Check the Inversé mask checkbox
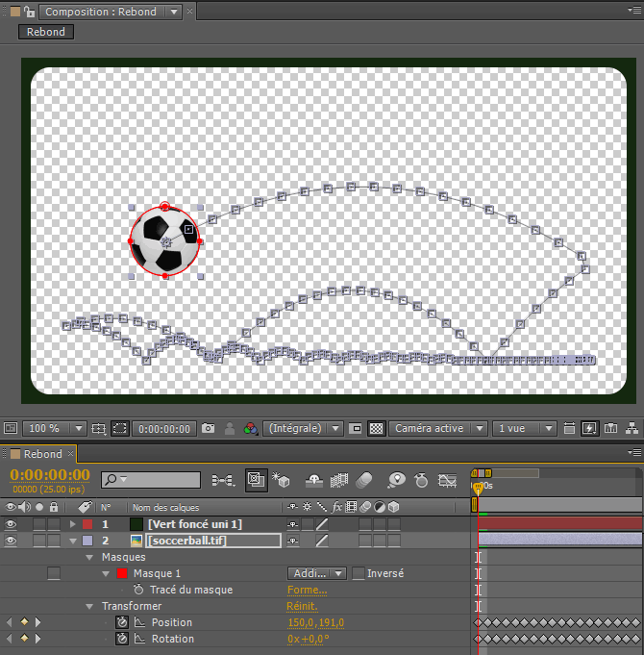Image resolution: width=644 pixels, height=655 pixels. point(359,573)
